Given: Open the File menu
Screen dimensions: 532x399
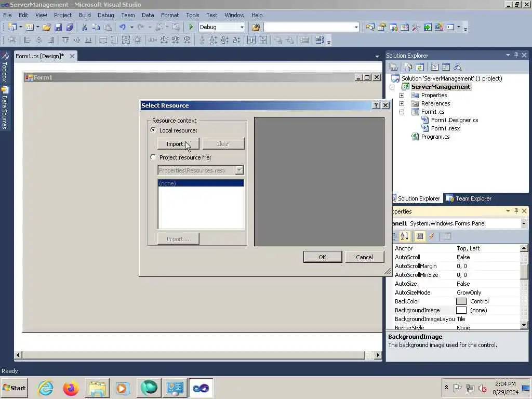Looking at the screenshot, I should click(x=7, y=15).
